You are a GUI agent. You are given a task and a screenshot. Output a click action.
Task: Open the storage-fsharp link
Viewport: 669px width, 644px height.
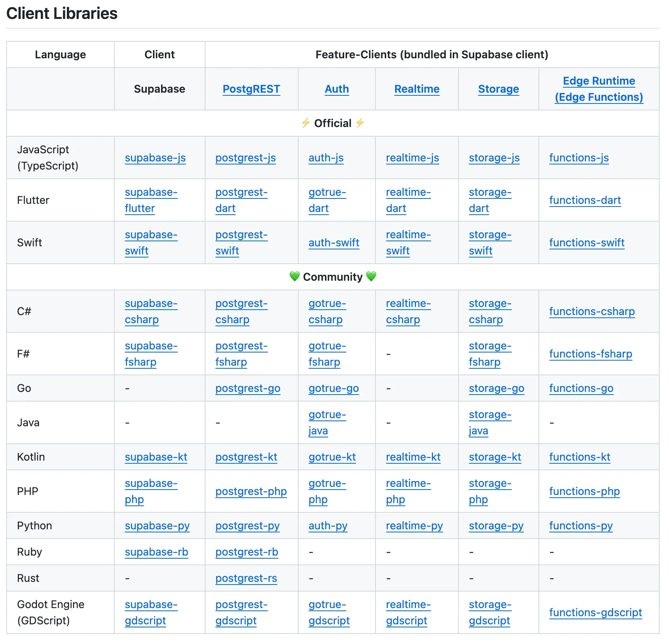point(490,354)
